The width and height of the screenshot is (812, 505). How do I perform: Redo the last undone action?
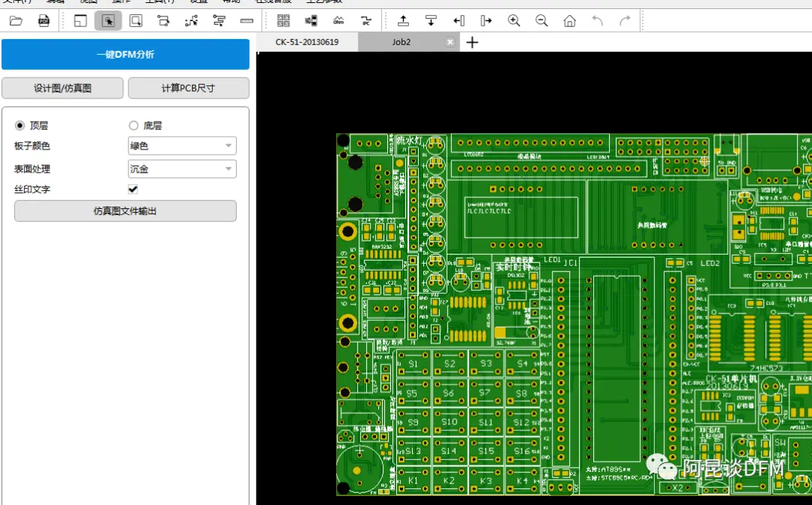pyautogui.click(x=625, y=21)
